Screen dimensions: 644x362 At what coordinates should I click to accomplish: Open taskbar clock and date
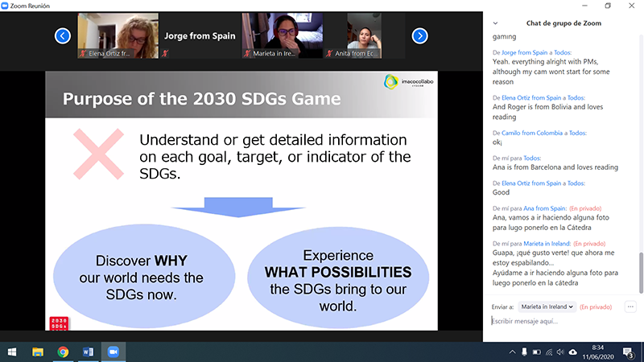pyautogui.click(x=597, y=352)
